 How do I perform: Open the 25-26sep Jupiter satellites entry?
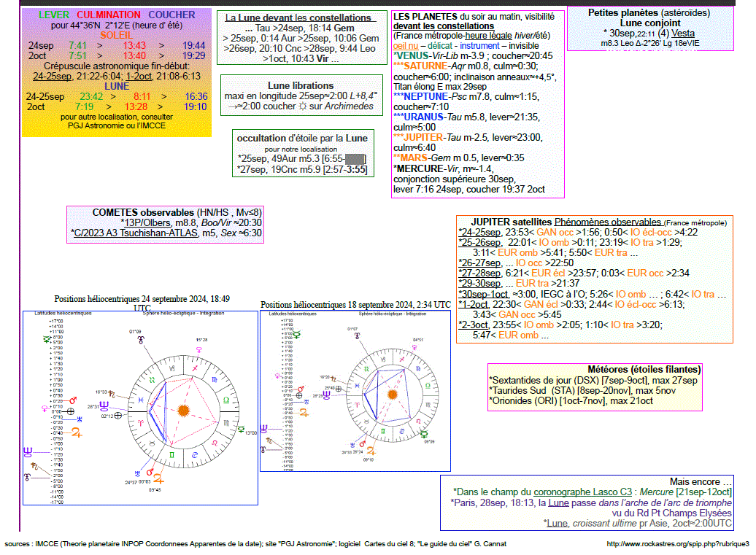(x=479, y=242)
